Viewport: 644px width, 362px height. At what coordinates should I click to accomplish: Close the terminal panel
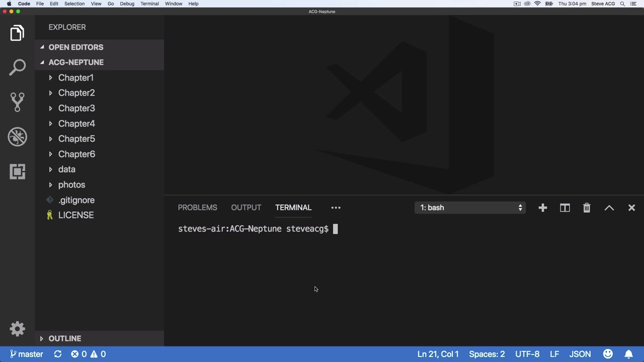[x=631, y=208]
